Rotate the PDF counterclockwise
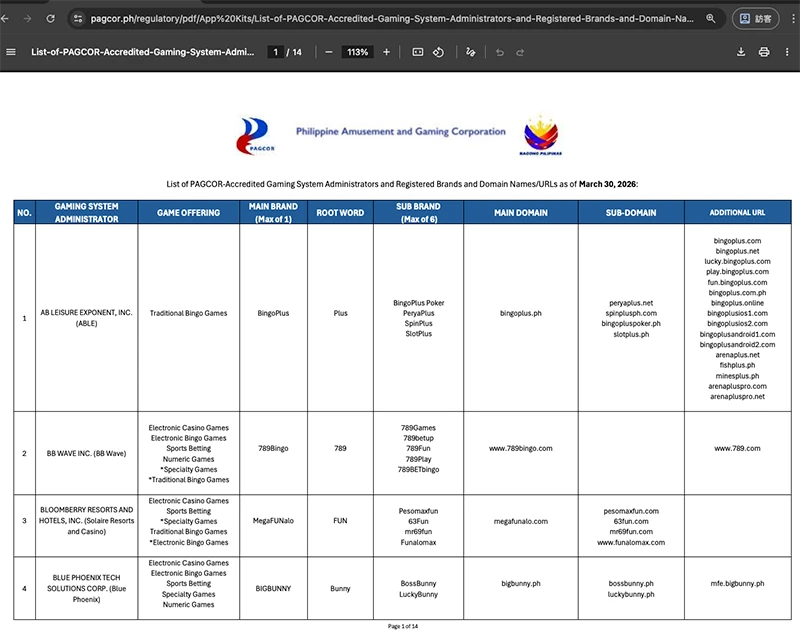 point(438,52)
